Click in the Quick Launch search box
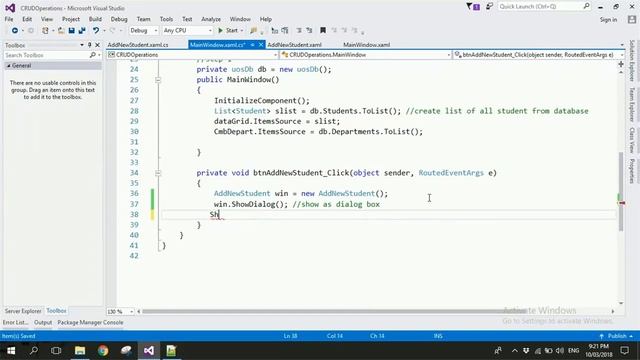The height and width of the screenshot is (360, 640). coord(543,7)
